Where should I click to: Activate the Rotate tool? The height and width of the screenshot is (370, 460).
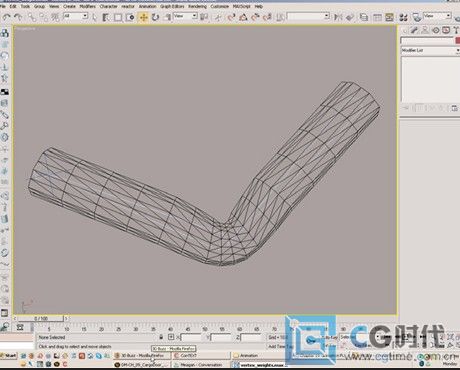[155, 17]
